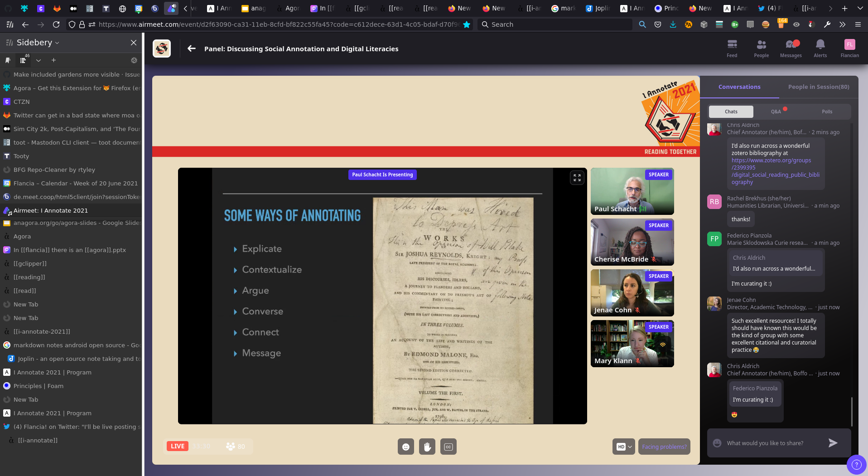Open the Sidebery title dropdown
The height and width of the screenshot is (476, 868).
(x=57, y=43)
